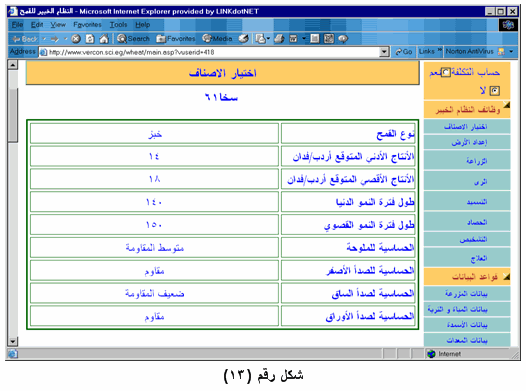Expand the address bar dropdown arrow
526x391 pixels.
tap(384, 52)
